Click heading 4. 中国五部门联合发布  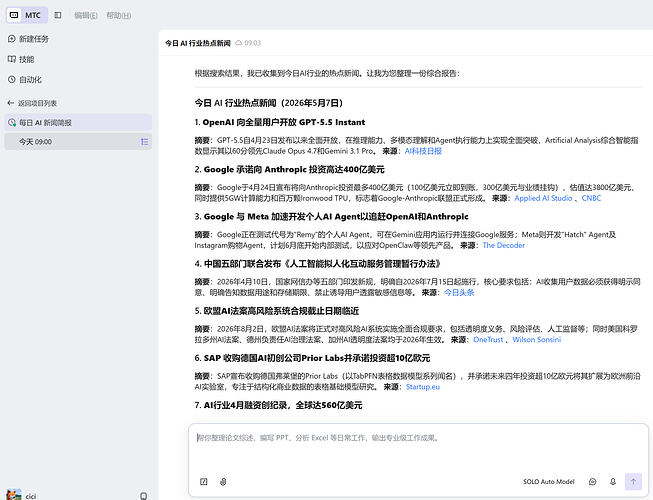click(x=318, y=264)
